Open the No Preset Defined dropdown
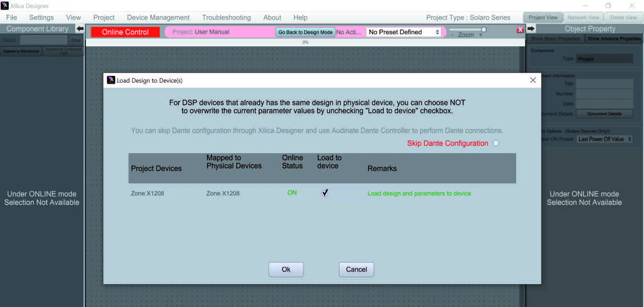 coord(403,32)
